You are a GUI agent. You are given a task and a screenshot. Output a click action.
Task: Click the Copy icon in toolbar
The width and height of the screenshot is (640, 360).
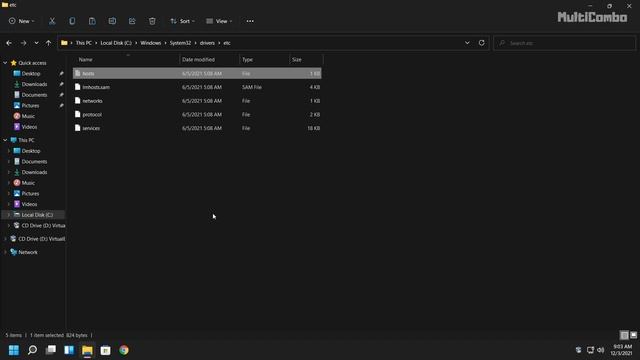tap(72, 21)
